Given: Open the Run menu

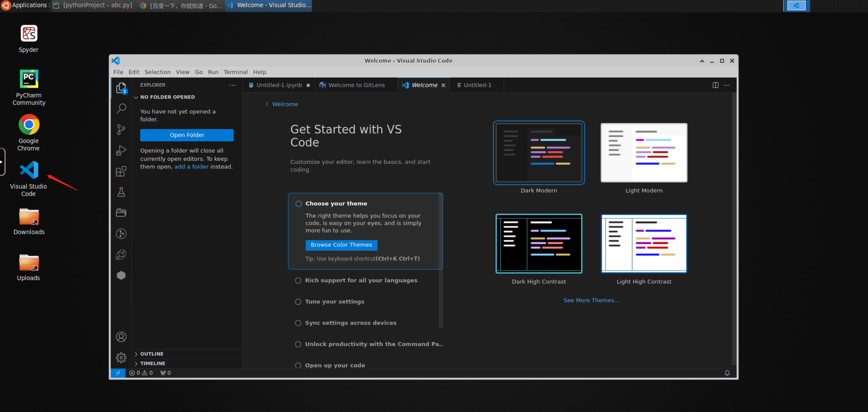Looking at the screenshot, I should 213,72.
